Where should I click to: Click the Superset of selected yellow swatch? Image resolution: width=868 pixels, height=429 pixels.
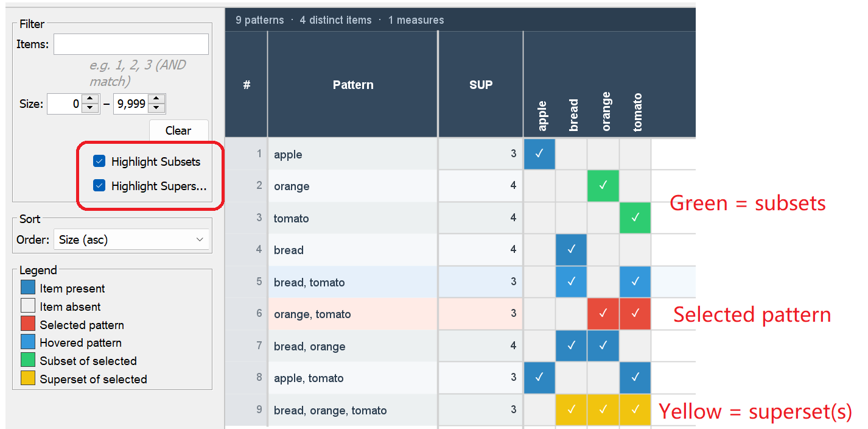pos(28,379)
